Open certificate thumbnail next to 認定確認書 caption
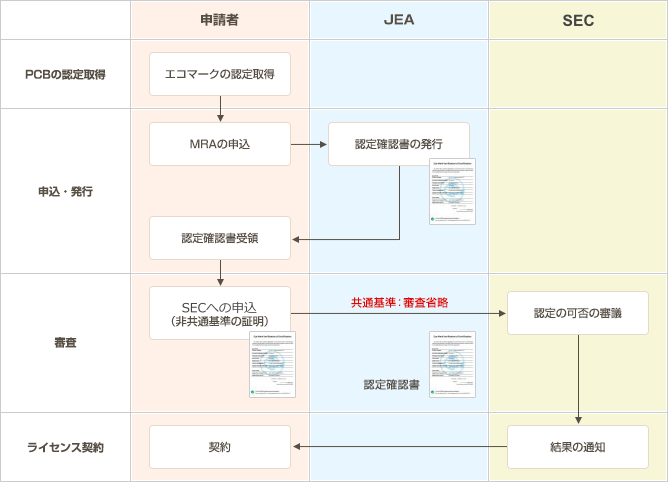Image resolution: width=668 pixels, height=482 pixels. pos(452,364)
